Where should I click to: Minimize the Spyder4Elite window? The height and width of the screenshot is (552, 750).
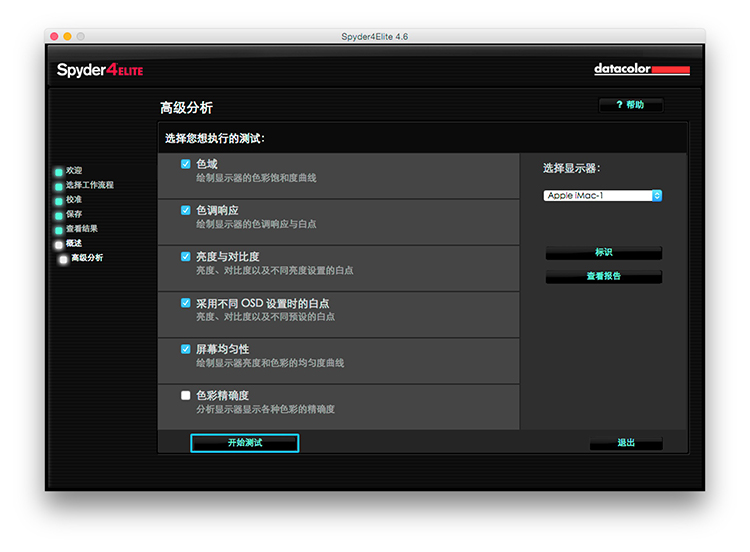(67, 36)
